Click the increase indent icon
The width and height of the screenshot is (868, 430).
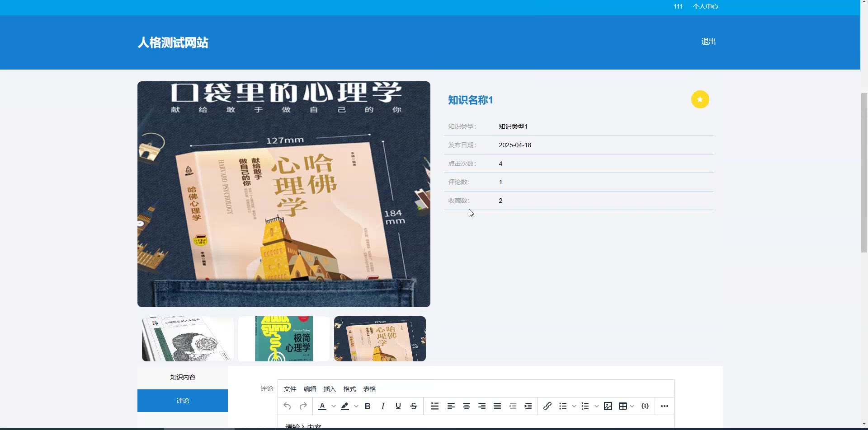pos(528,406)
